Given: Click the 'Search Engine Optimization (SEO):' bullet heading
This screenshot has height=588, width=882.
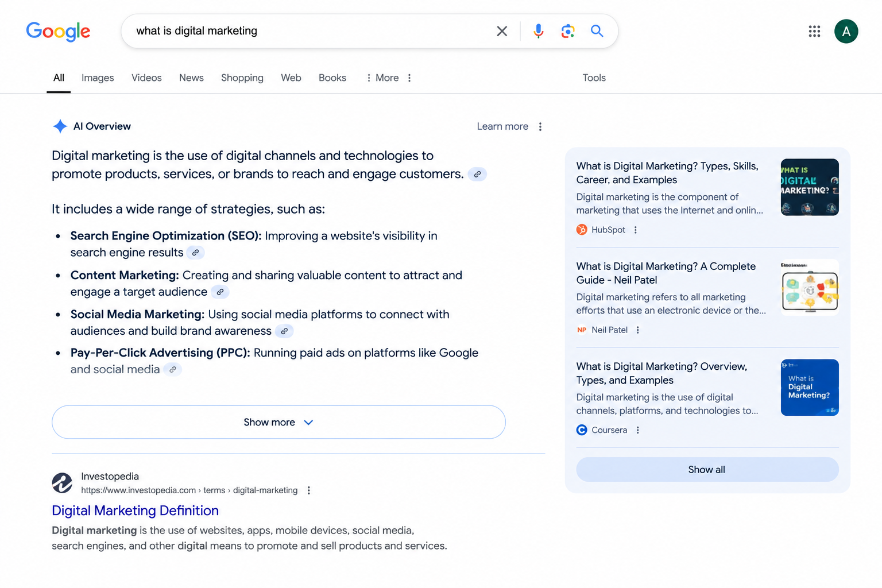Looking at the screenshot, I should (166, 236).
